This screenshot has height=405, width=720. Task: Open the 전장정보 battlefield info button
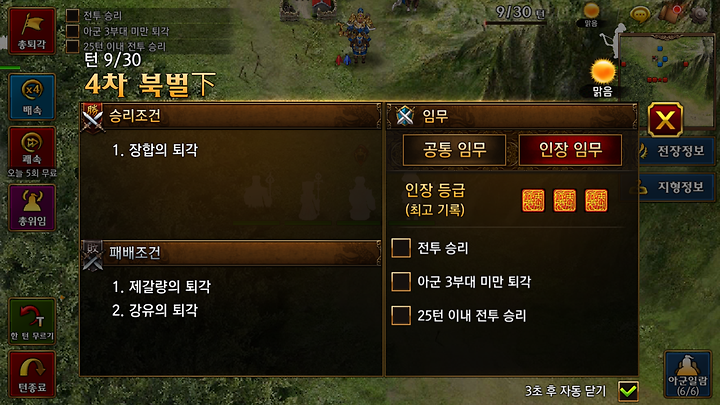pos(676,151)
